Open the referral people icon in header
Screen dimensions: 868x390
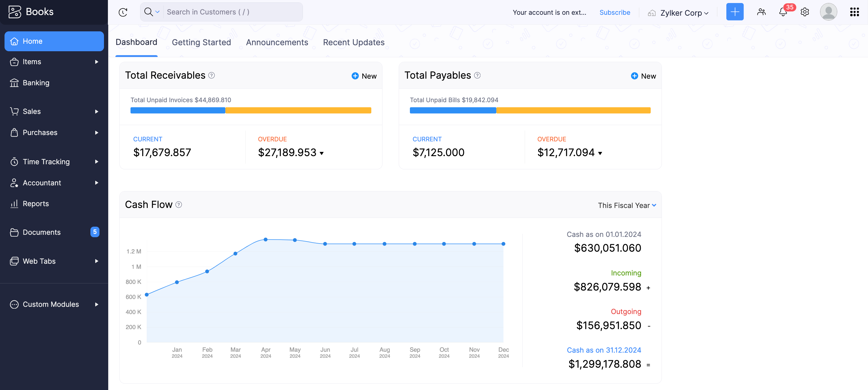click(761, 12)
